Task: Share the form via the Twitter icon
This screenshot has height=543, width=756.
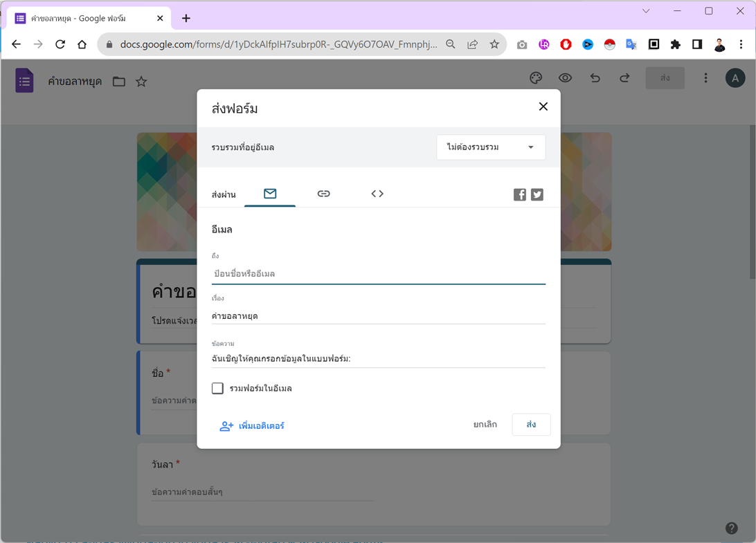Action: coord(537,194)
